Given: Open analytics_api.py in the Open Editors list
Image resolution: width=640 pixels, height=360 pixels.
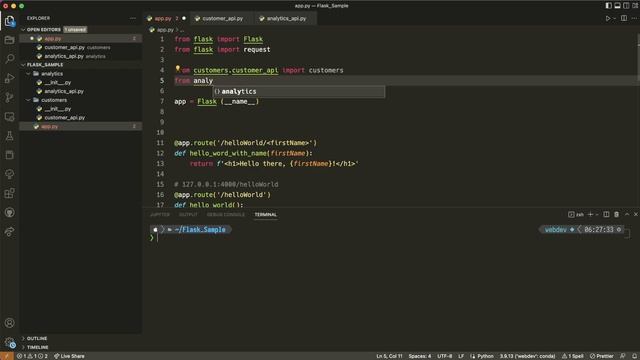Looking at the screenshot, I should point(81,56).
